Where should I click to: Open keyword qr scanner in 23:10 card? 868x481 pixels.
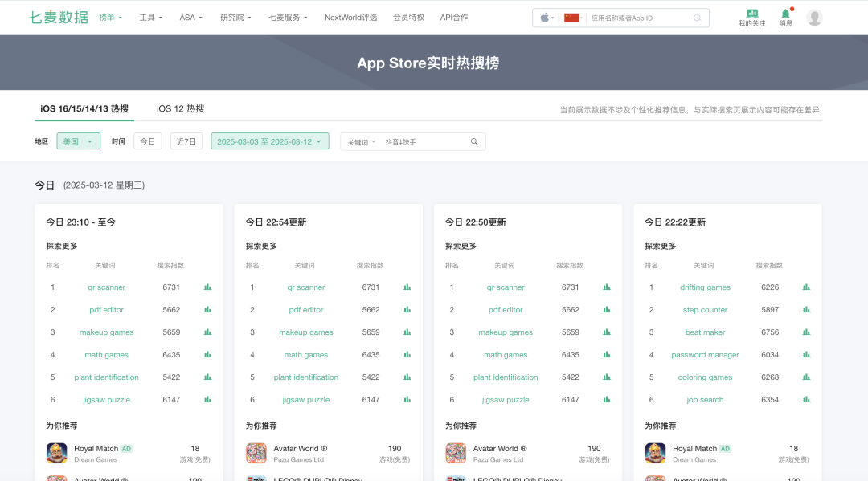[x=106, y=287]
